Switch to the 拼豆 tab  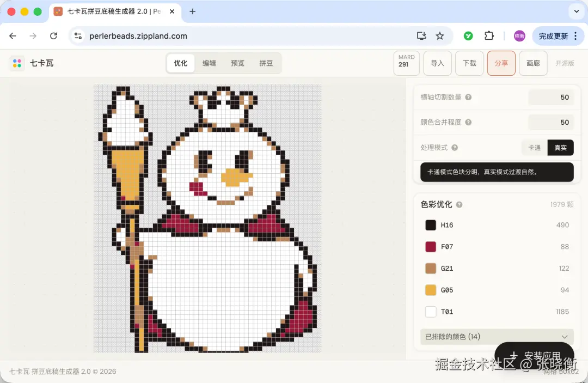tap(266, 63)
